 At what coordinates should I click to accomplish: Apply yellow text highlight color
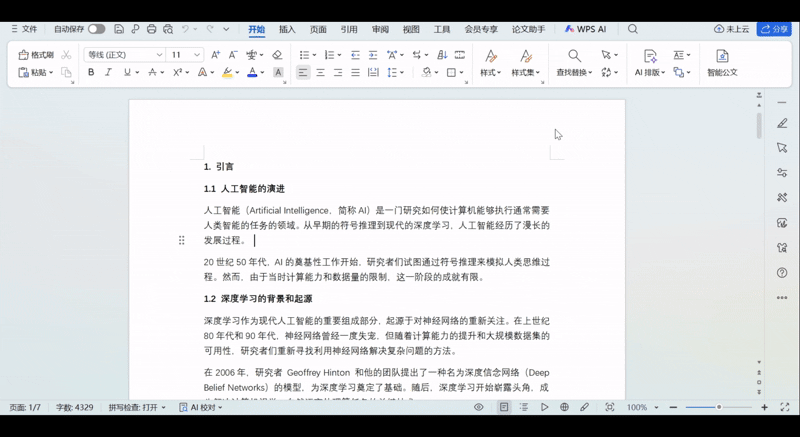click(x=227, y=72)
